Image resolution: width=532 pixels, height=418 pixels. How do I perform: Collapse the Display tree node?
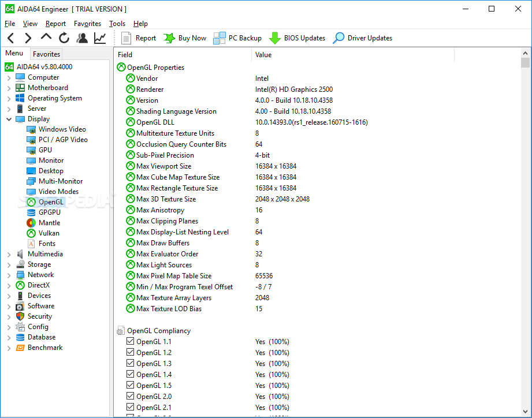pyautogui.click(x=9, y=120)
